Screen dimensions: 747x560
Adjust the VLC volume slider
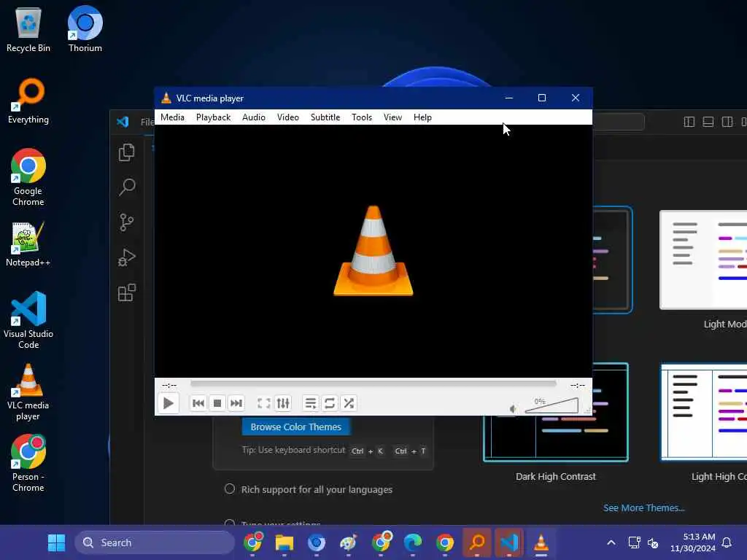(551, 405)
